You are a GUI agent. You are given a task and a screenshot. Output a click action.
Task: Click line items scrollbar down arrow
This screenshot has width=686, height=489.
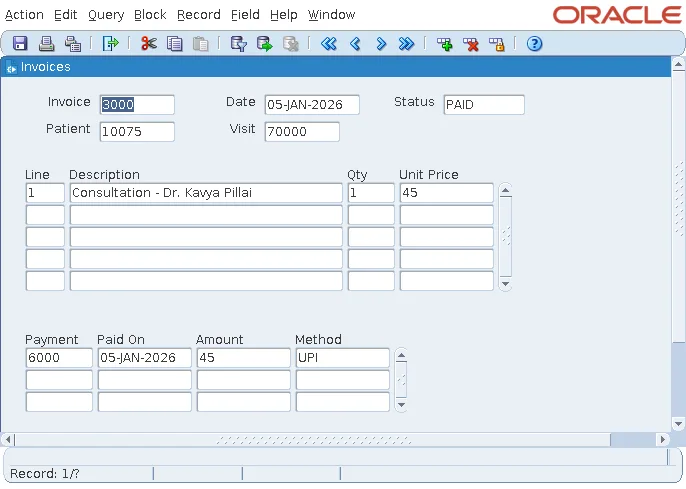tap(505, 284)
